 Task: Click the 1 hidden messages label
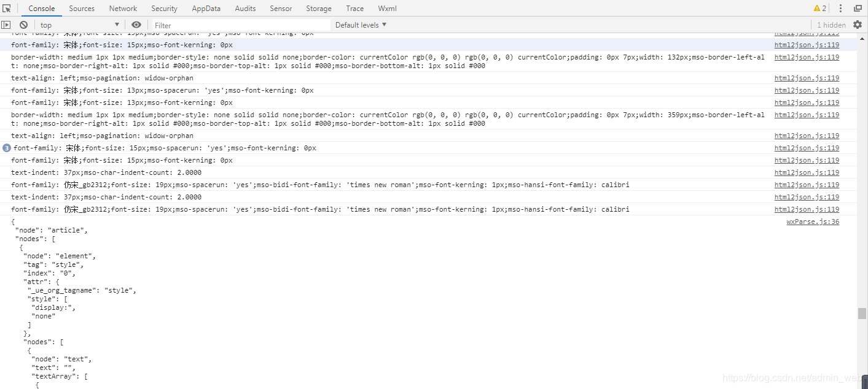pos(831,25)
